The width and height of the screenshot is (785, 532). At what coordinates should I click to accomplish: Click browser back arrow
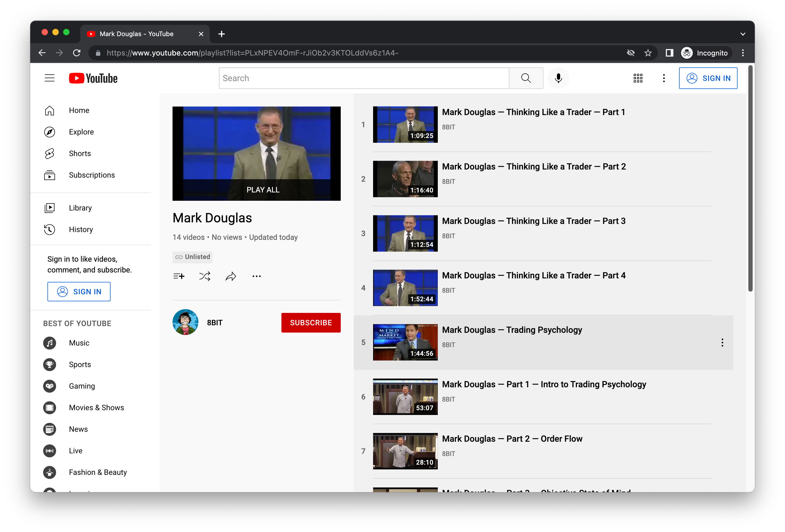(42, 53)
